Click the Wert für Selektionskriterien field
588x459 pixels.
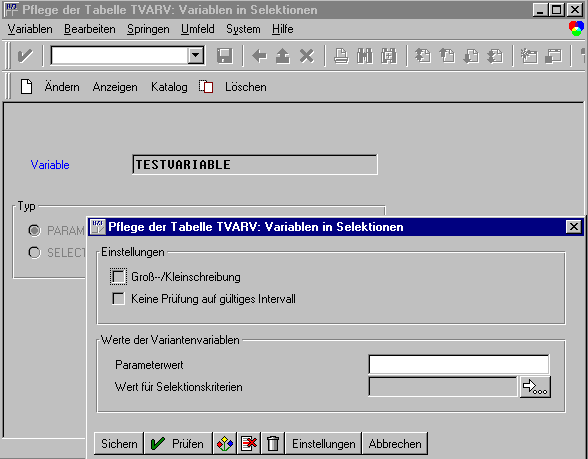[443, 387]
